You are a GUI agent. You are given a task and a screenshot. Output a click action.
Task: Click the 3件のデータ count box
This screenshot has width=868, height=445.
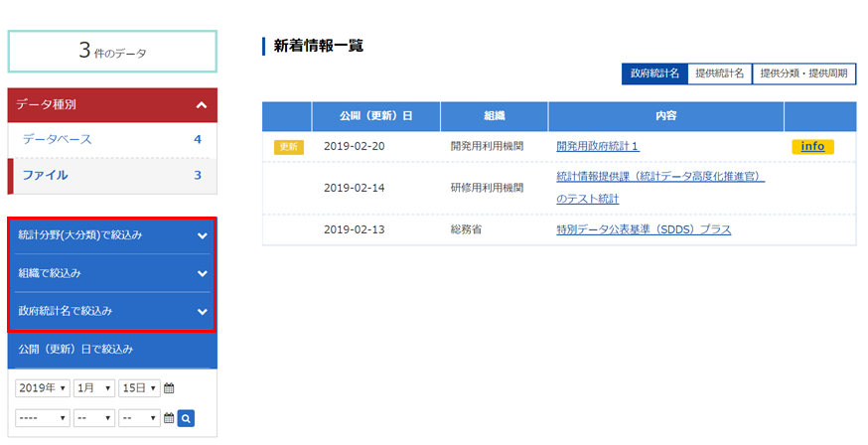(112, 52)
